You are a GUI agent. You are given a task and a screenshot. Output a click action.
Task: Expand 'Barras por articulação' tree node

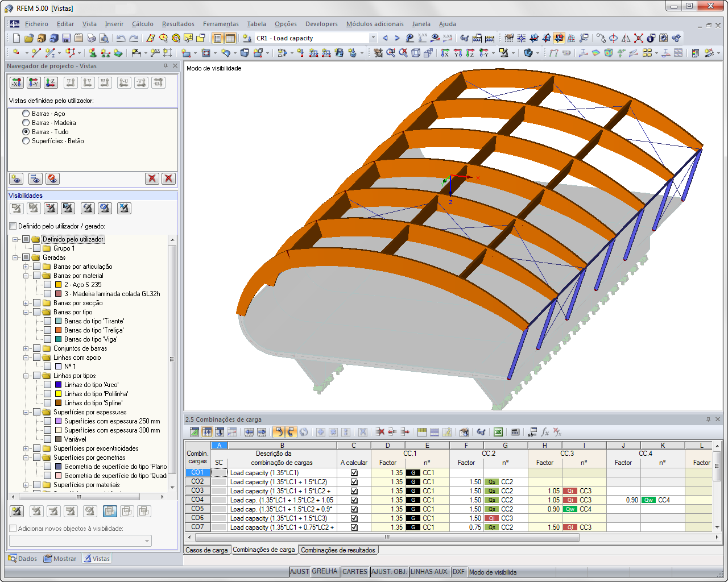[x=26, y=267]
